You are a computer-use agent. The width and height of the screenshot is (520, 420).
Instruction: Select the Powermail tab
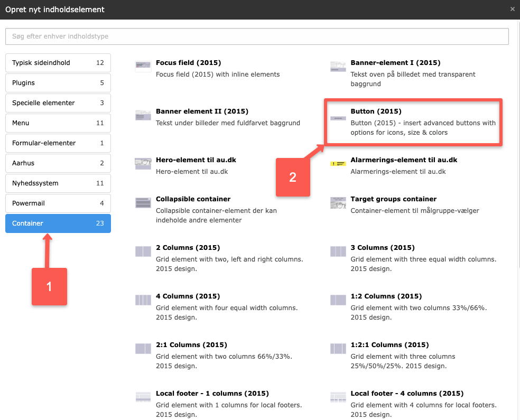pos(58,203)
